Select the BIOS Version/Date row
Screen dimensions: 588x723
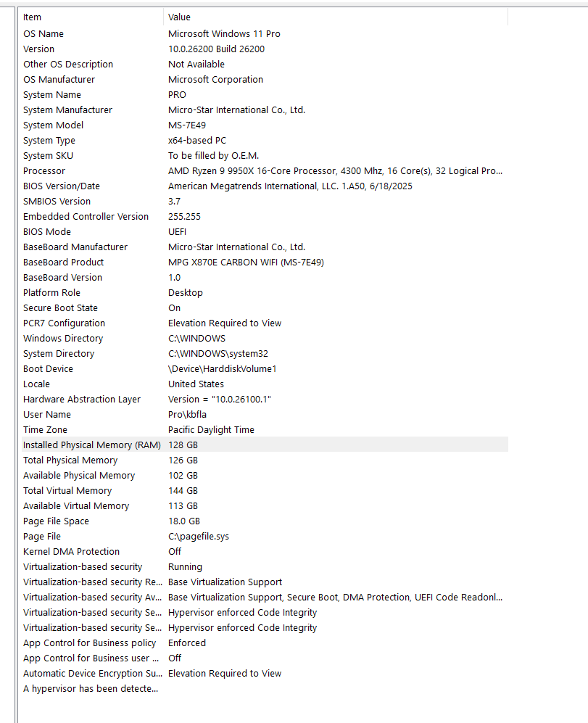coord(265,186)
